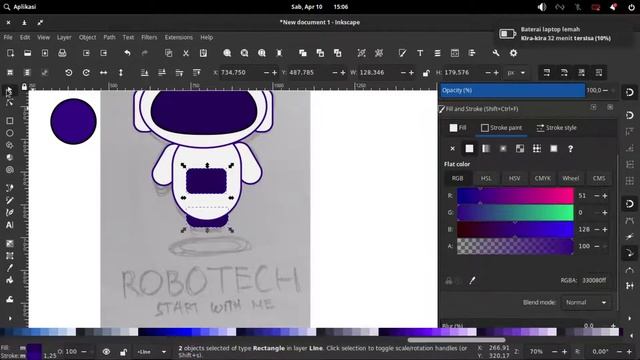Select the Spiral tool in the toolbox
640x360 pixels.
[10, 170]
